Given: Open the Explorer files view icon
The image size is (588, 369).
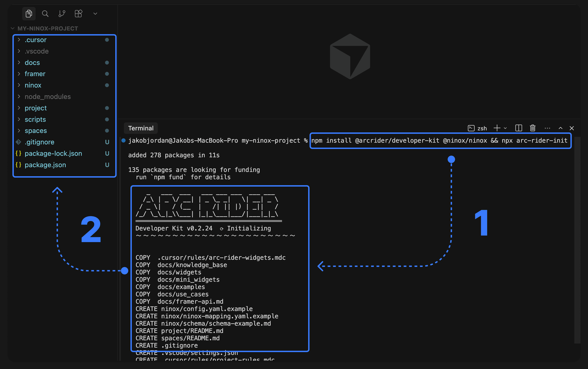Looking at the screenshot, I should 29,14.
